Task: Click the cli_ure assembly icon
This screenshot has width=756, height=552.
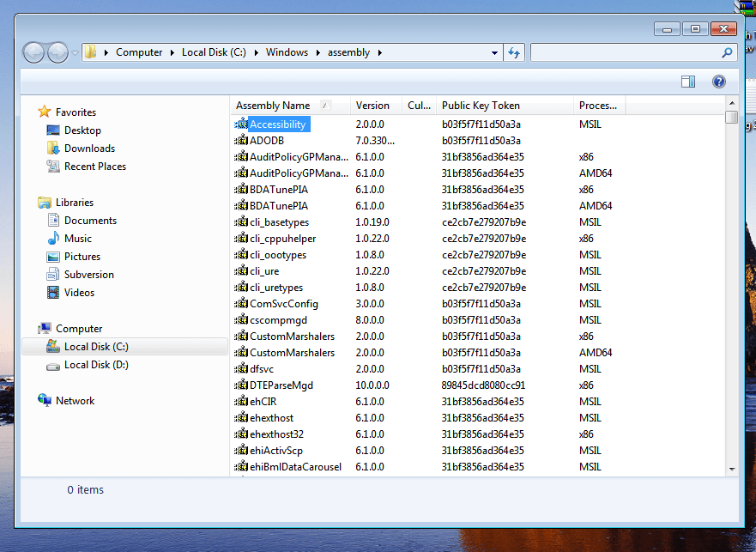Action: [241, 271]
